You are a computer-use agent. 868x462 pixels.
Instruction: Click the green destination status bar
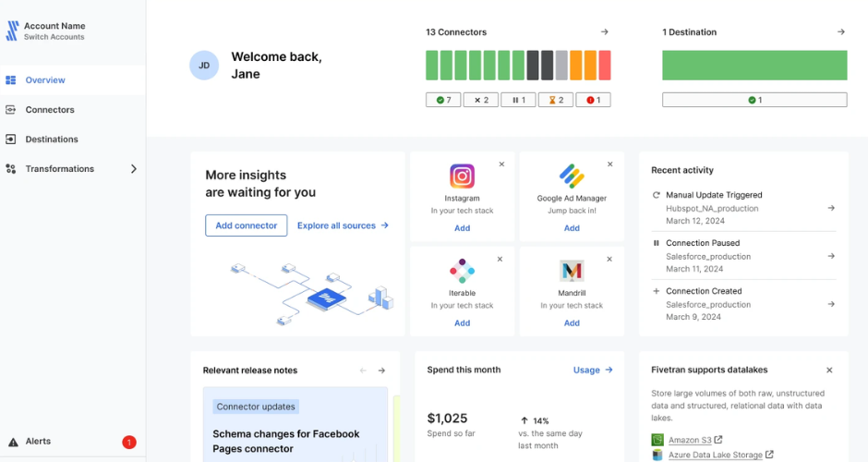754,66
